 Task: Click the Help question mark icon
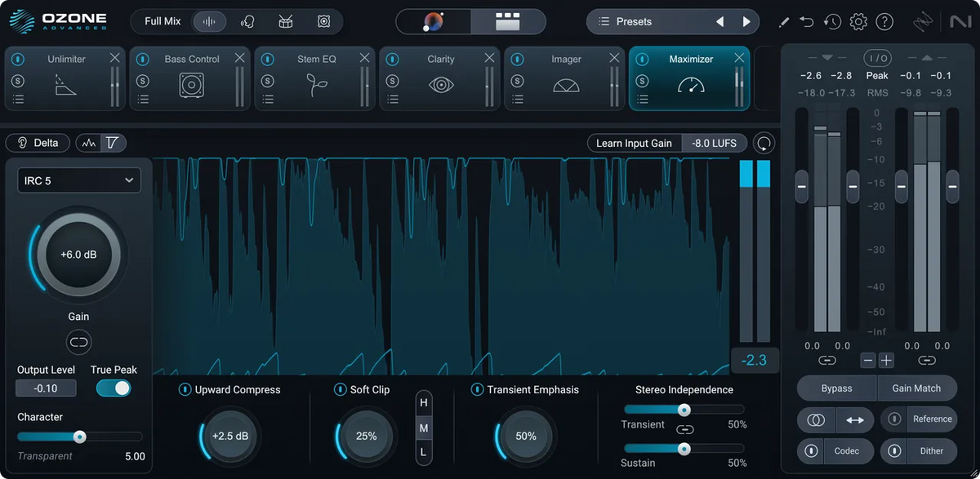click(884, 21)
